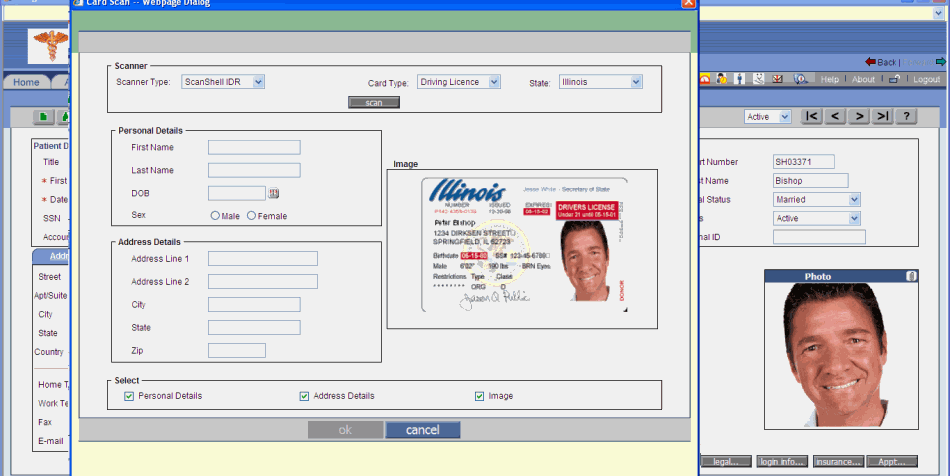Click the chart number field SH03371
The image size is (950, 476).
point(804,162)
